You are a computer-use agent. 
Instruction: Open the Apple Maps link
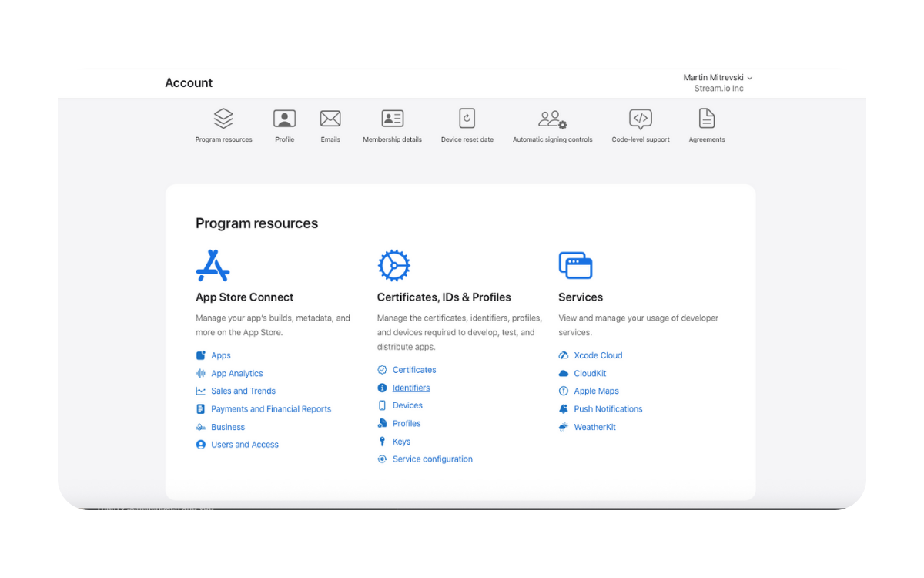tap(596, 391)
